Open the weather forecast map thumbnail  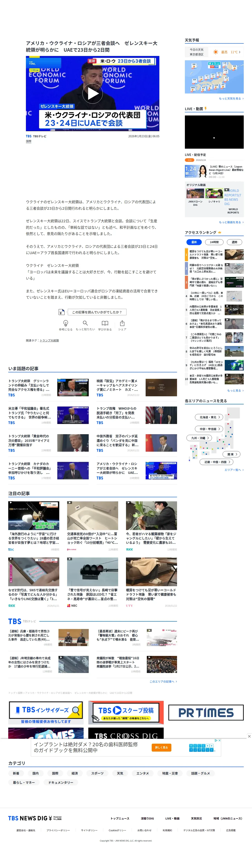tap(214, 77)
